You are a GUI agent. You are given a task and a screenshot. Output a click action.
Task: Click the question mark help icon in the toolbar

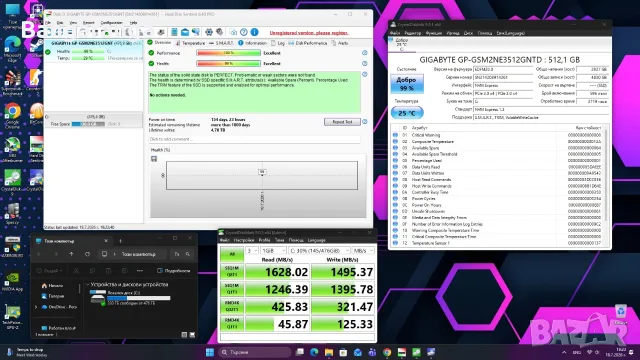244,32
